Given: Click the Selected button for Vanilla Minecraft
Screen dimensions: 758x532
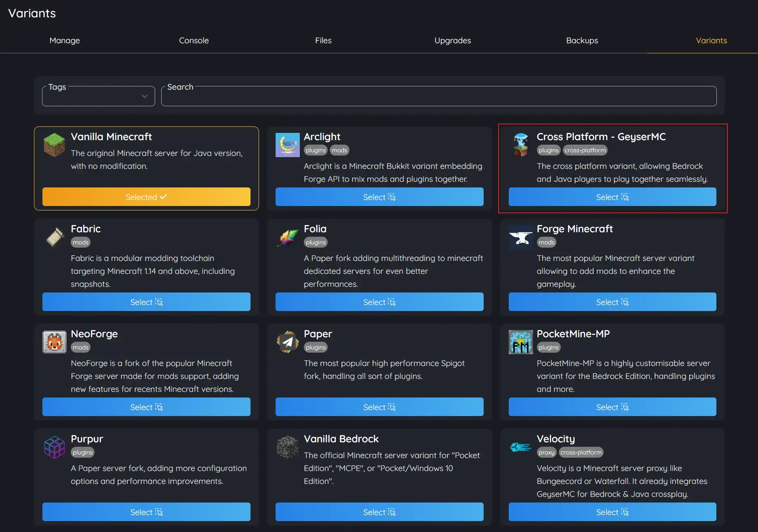Looking at the screenshot, I should [146, 197].
